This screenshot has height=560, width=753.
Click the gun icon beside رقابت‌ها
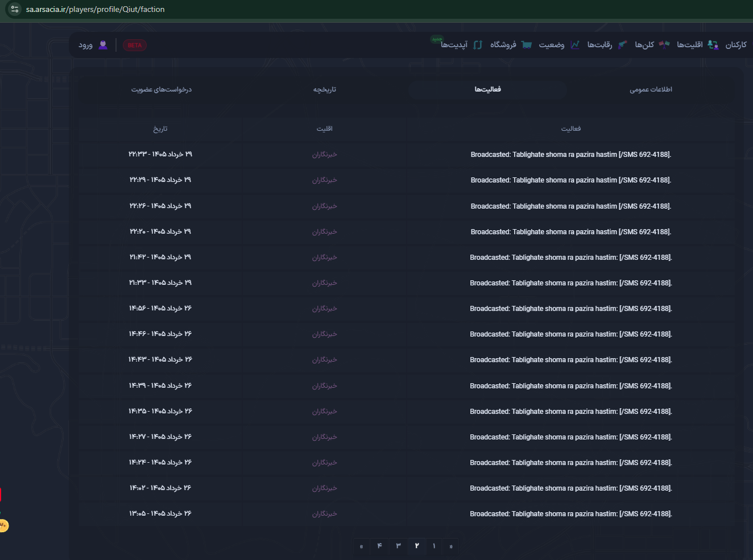[623, 45]
